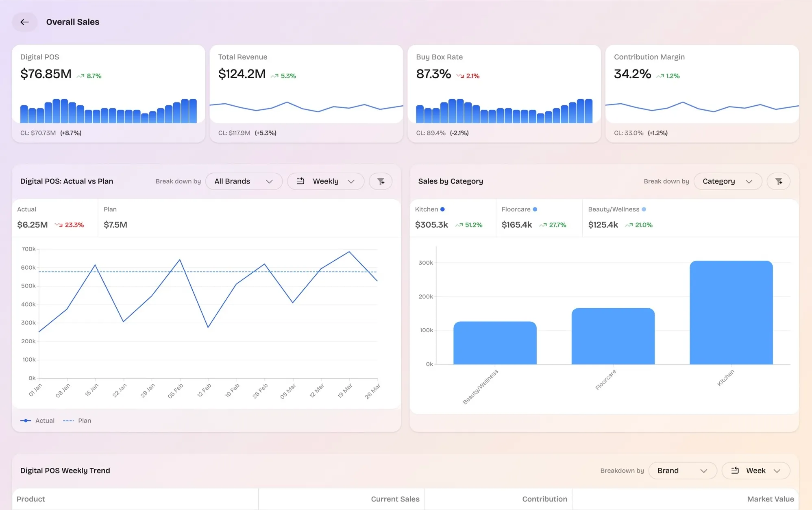Click Contribution Margin trend arrow 1.2%

[660, 76]
